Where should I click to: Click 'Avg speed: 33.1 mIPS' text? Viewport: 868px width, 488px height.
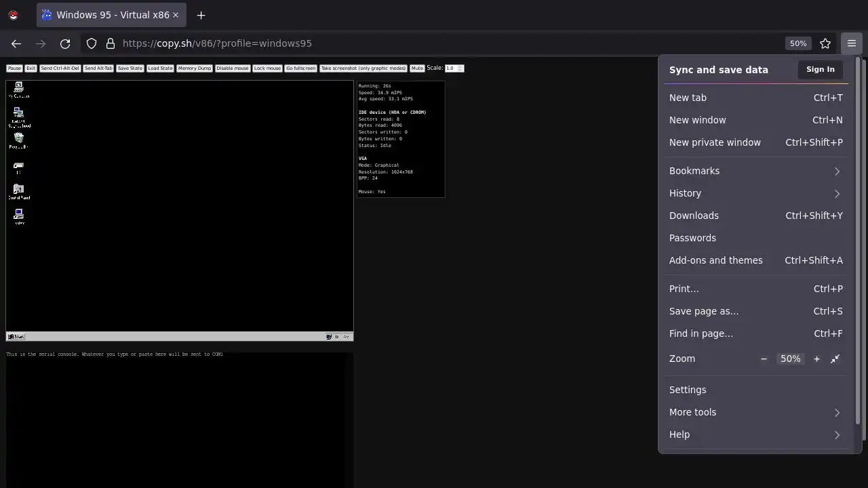point(385,99)
